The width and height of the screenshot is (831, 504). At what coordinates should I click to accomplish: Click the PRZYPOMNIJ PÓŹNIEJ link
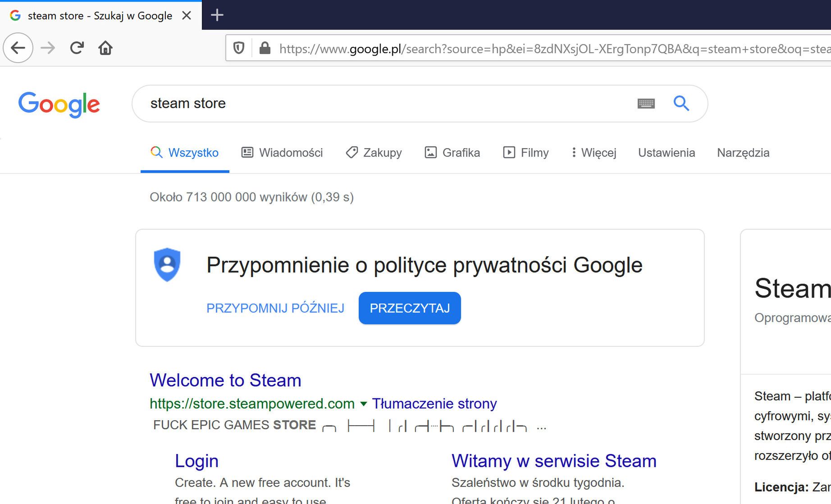[275, 308]
